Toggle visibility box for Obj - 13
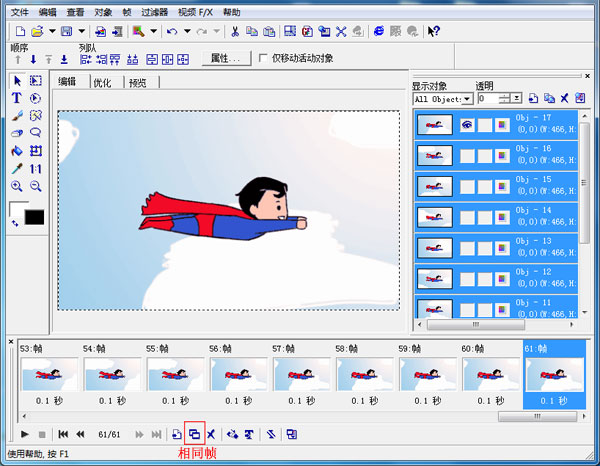This screenshot has height=466, width=600. 467,248
